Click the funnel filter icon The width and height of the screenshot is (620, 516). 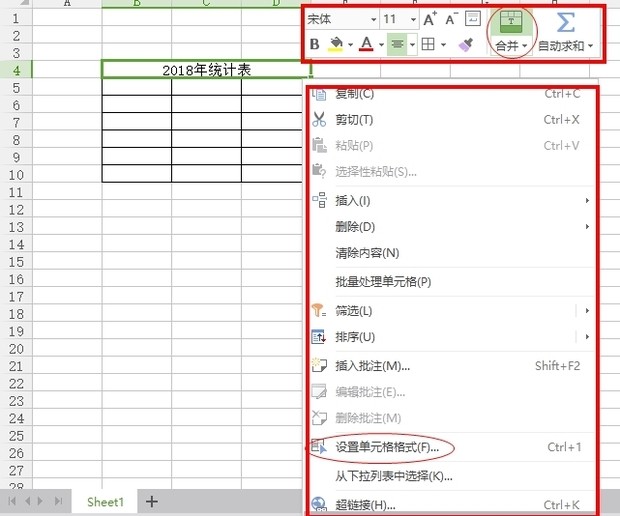point(319,310)
